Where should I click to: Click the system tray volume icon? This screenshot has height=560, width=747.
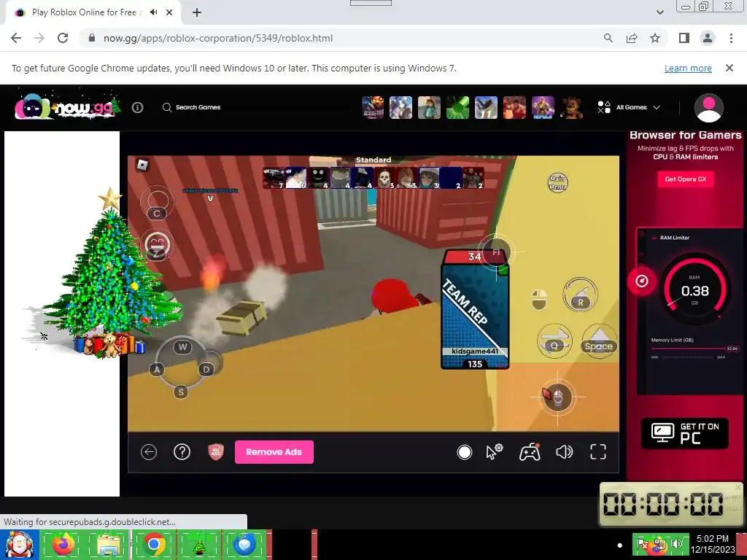pos(678,543)
